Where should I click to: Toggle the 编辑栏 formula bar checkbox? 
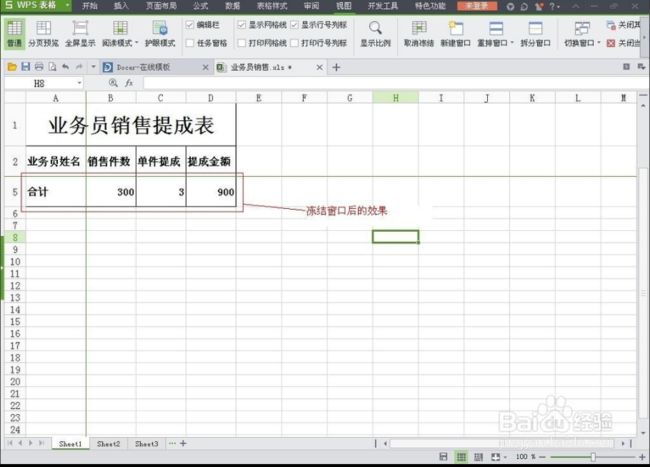tap(190, 25)
